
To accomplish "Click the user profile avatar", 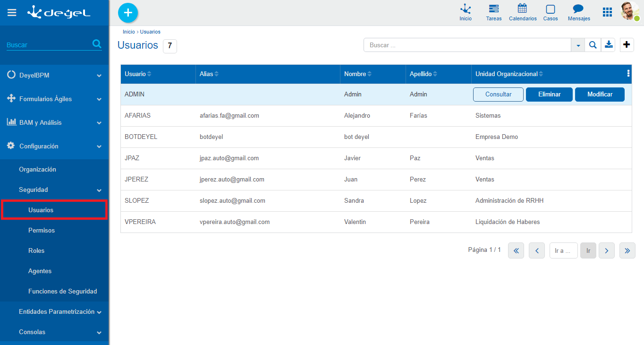I will (x=630, y=11).
